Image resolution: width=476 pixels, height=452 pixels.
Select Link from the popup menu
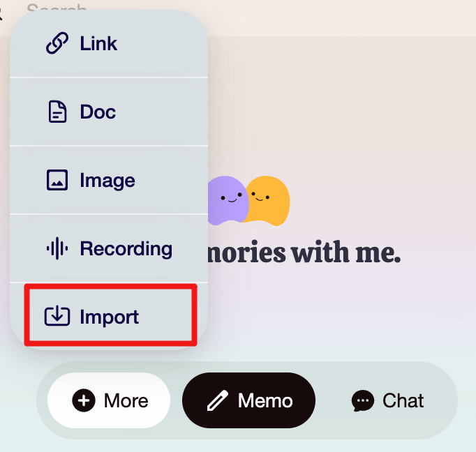tap(109, 43)
